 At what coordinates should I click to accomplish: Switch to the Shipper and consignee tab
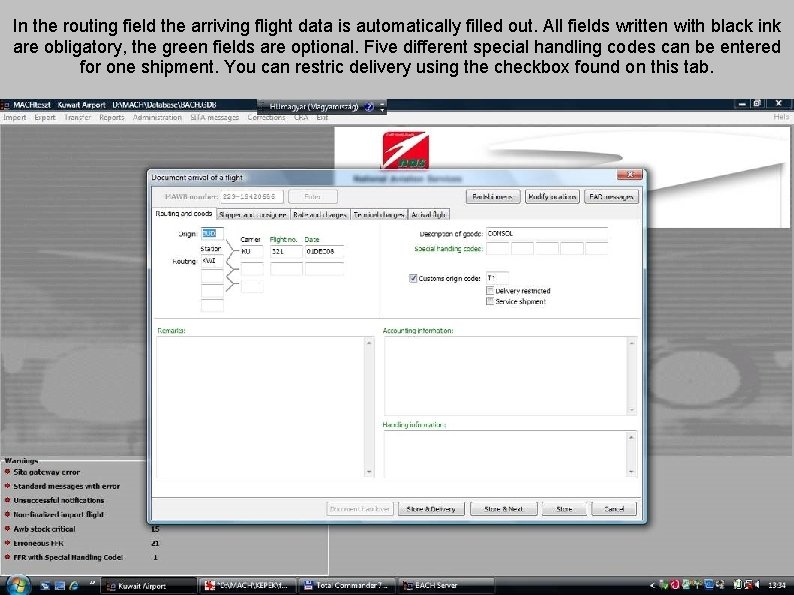coord(253,215)
